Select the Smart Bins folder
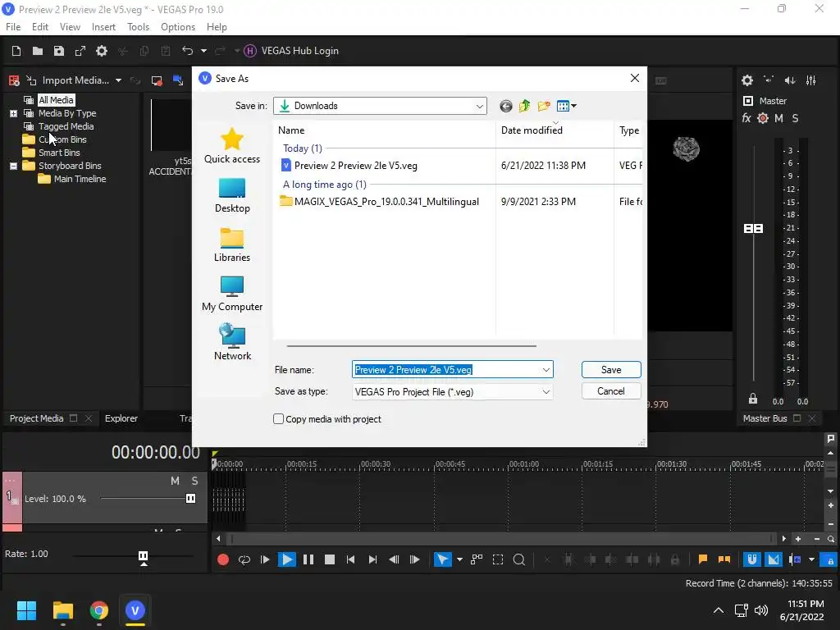Screen dimensions: 840x630 tap(59, 153)
